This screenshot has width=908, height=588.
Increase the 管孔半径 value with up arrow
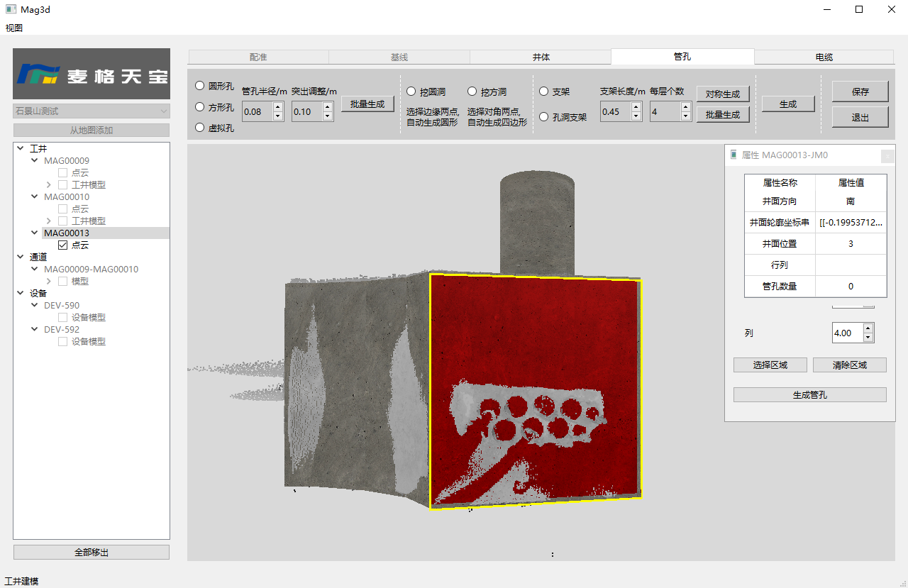coord(277,107)
